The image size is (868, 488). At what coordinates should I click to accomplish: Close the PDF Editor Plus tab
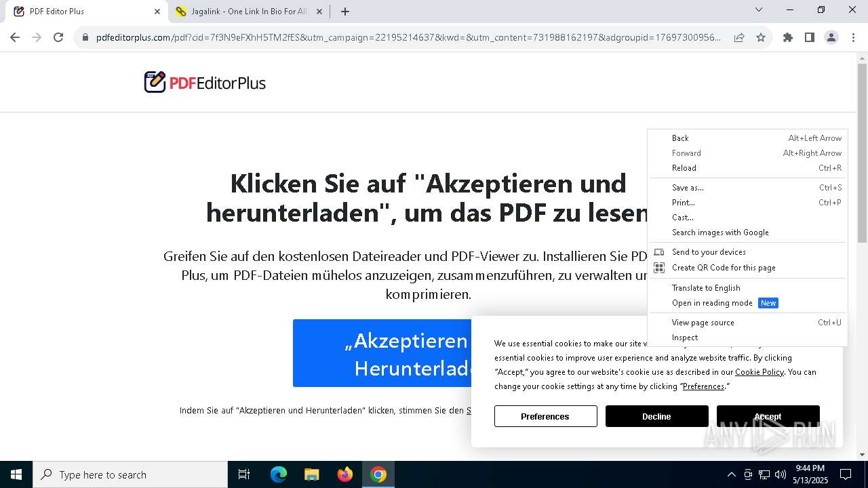(x=157, y=12)
